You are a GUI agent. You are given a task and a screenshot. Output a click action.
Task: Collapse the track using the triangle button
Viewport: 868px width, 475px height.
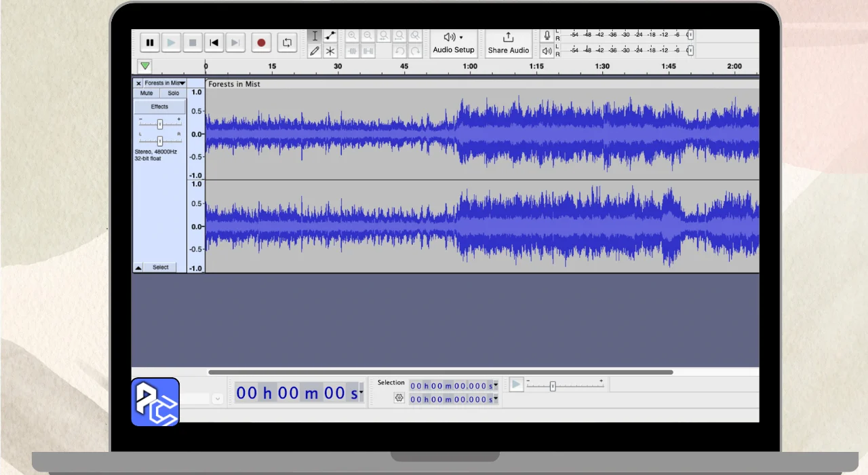[138, 267]
